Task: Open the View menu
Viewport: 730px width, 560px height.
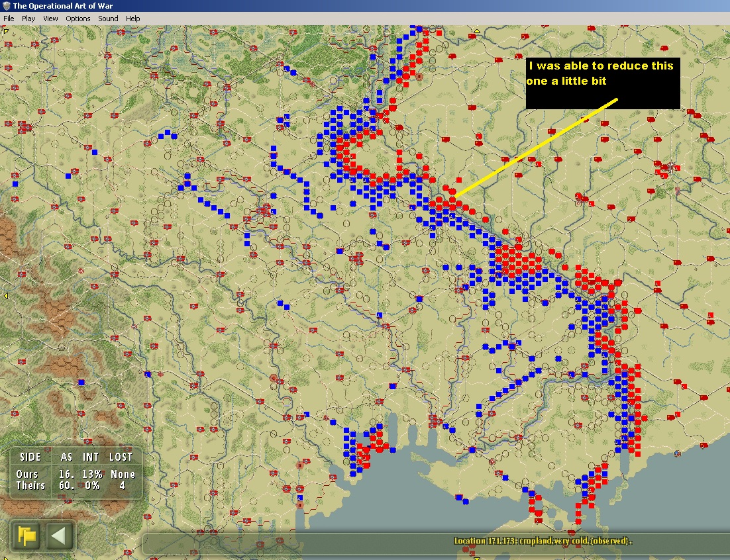Action: point(50,19)
